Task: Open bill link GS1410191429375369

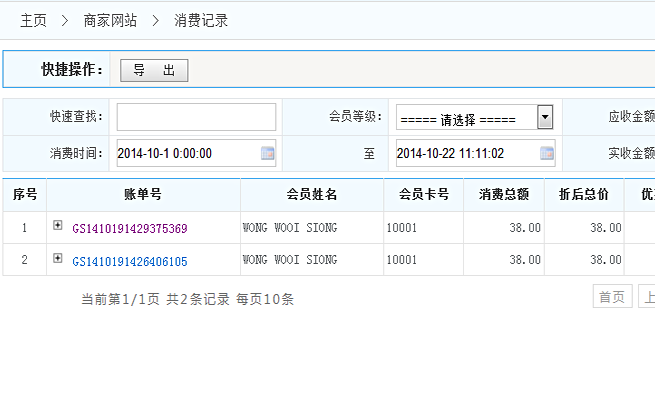Action: click(130, 229)
